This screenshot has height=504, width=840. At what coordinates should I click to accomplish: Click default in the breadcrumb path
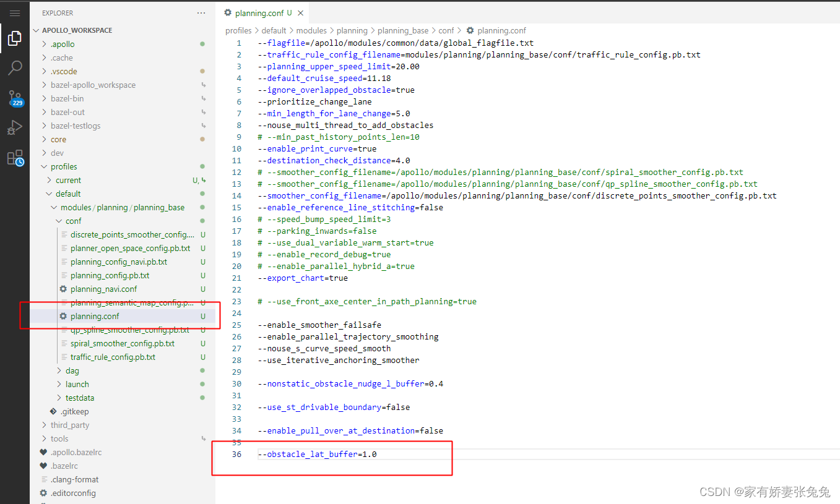coord(274,30)
